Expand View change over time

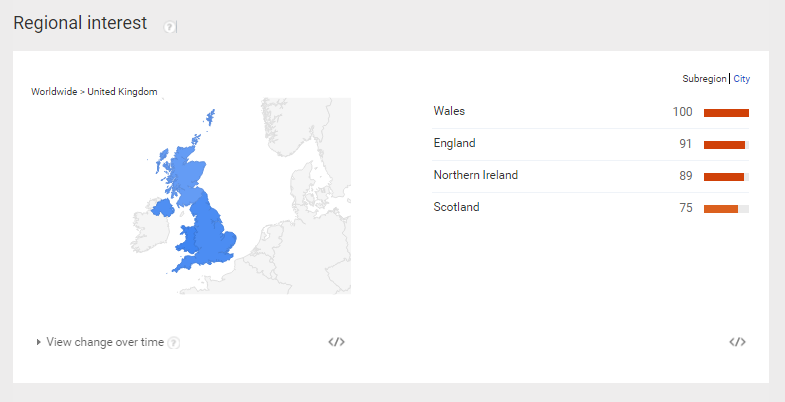[x=105, y=342]
